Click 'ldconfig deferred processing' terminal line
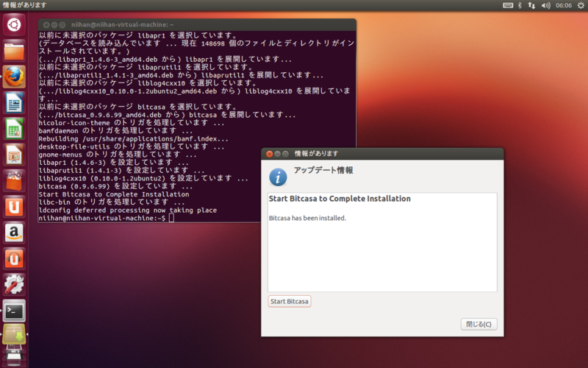588x368 pixels. point(127,210)
